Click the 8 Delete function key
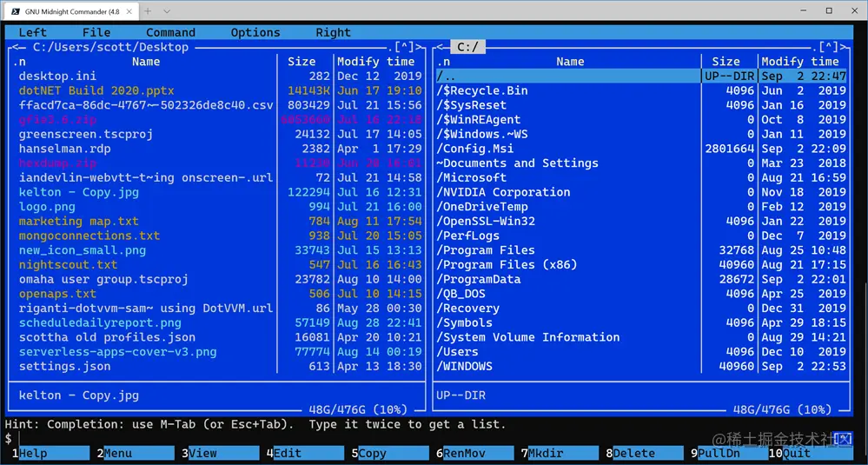 point(644,454)
